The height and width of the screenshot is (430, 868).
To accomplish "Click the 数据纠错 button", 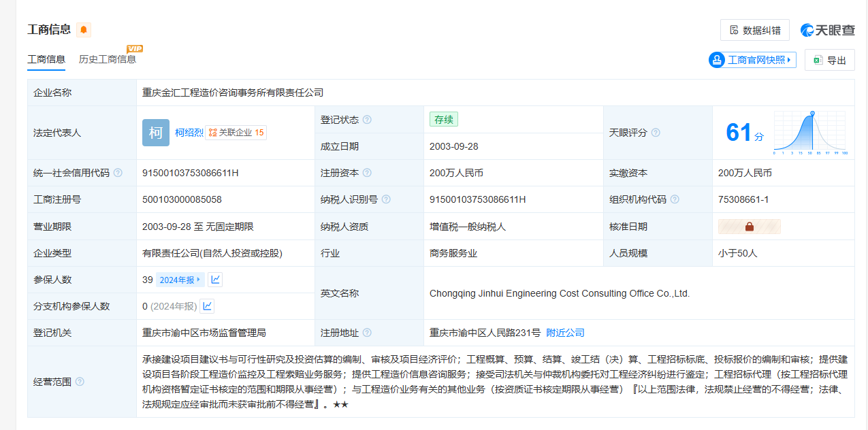I will [754, 30].
